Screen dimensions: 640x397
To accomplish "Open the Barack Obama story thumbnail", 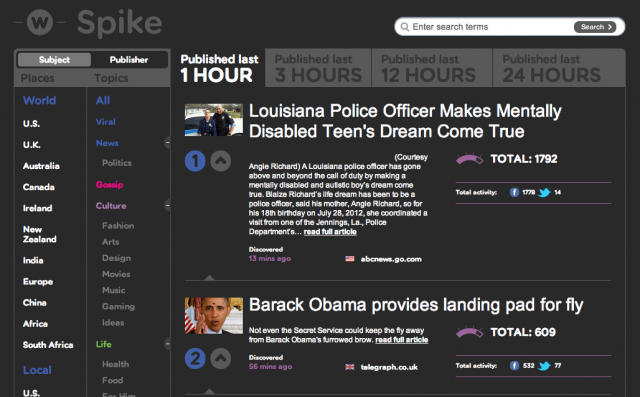I will coord(213,315).
